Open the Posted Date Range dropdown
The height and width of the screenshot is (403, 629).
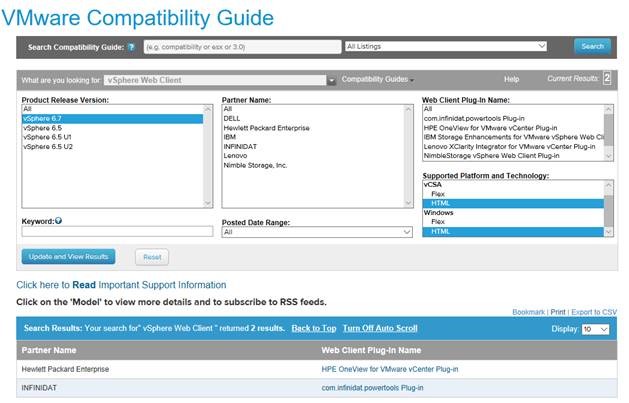click(317, 232)
